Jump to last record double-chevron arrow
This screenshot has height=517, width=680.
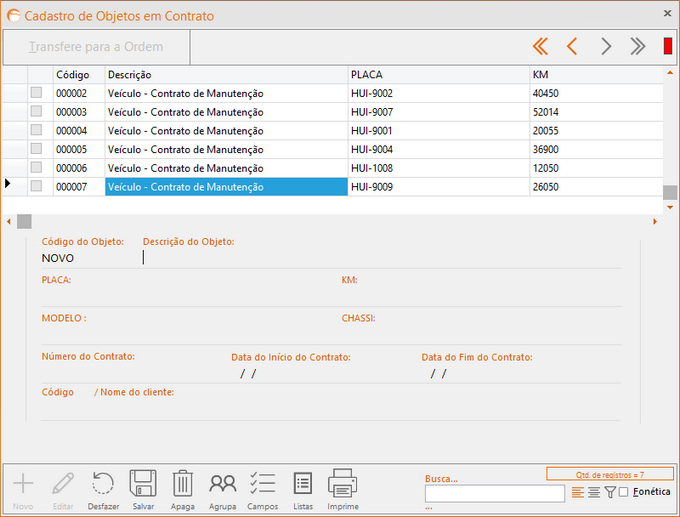tap(638, 46)
